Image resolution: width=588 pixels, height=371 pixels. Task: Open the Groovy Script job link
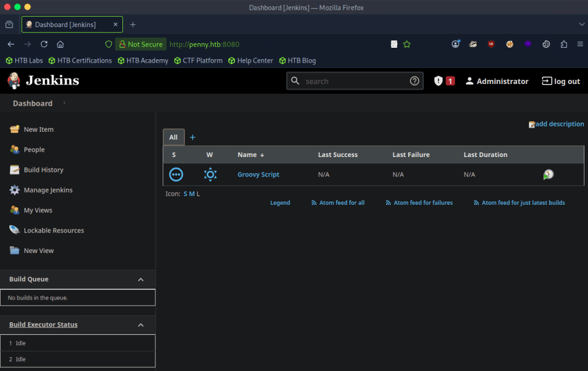258,174
